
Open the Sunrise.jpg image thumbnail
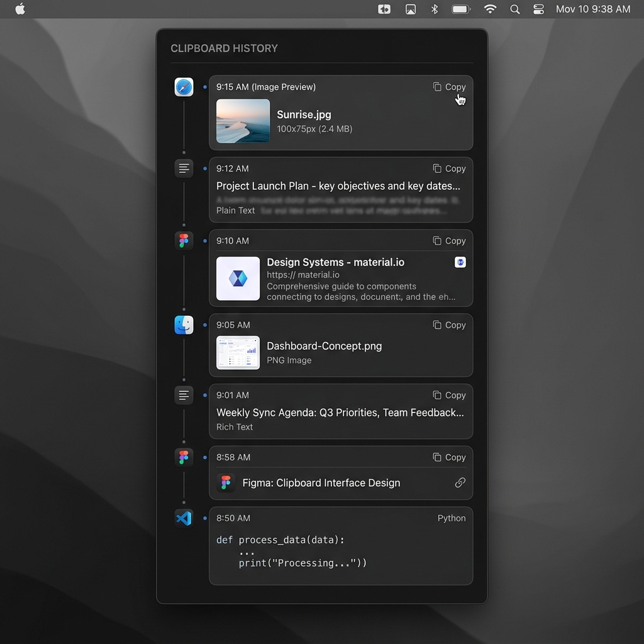click(x=243, y=121)
